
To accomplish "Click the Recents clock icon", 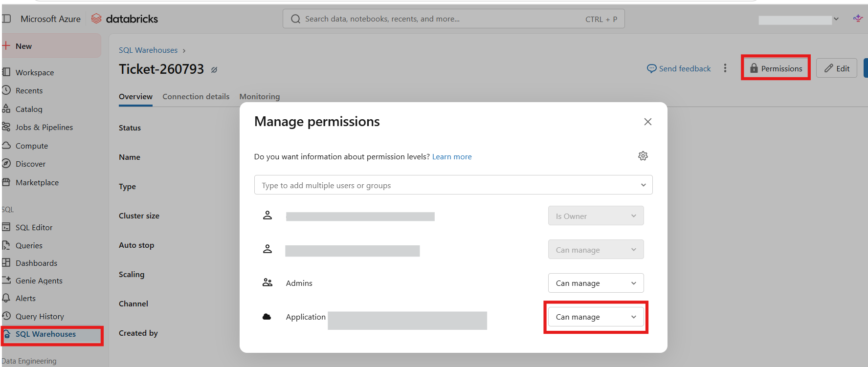I will (6, 90).
